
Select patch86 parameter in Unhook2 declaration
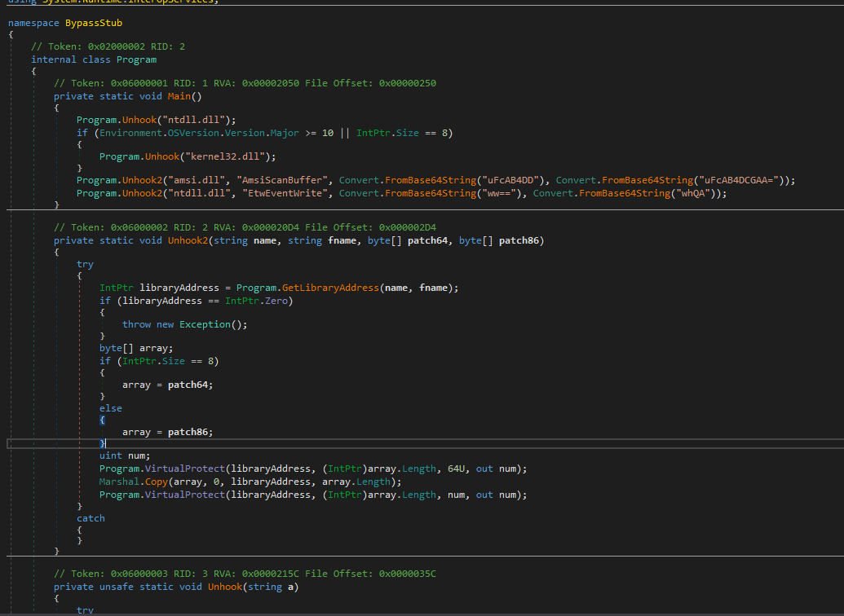519,240
